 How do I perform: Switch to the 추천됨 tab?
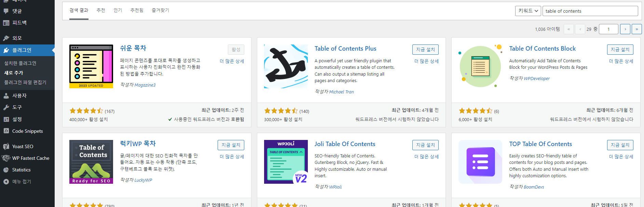[x=137, y=10]
